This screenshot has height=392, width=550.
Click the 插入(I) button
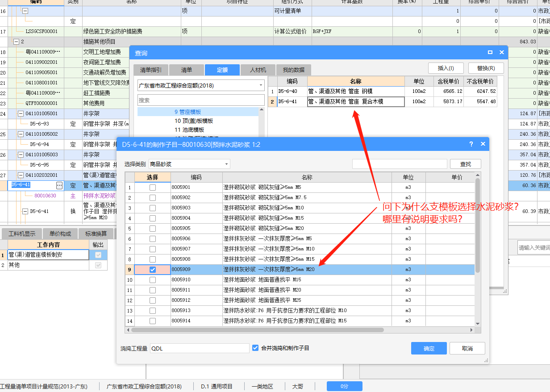(x=446, y=68)
